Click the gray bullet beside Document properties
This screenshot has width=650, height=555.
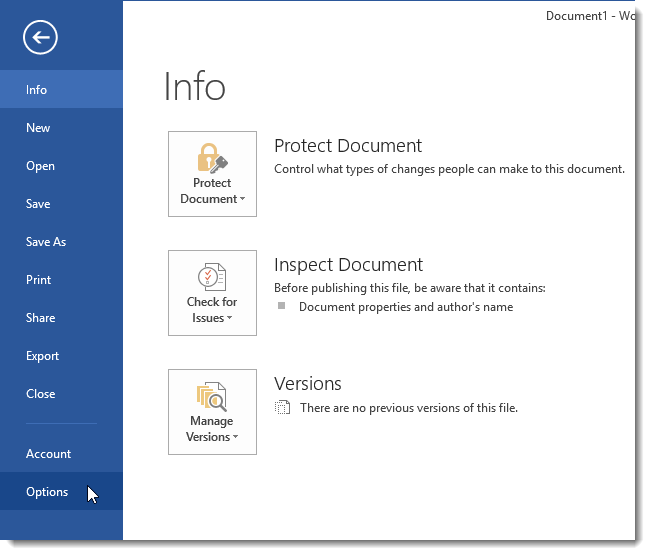(x=281, y=305)
